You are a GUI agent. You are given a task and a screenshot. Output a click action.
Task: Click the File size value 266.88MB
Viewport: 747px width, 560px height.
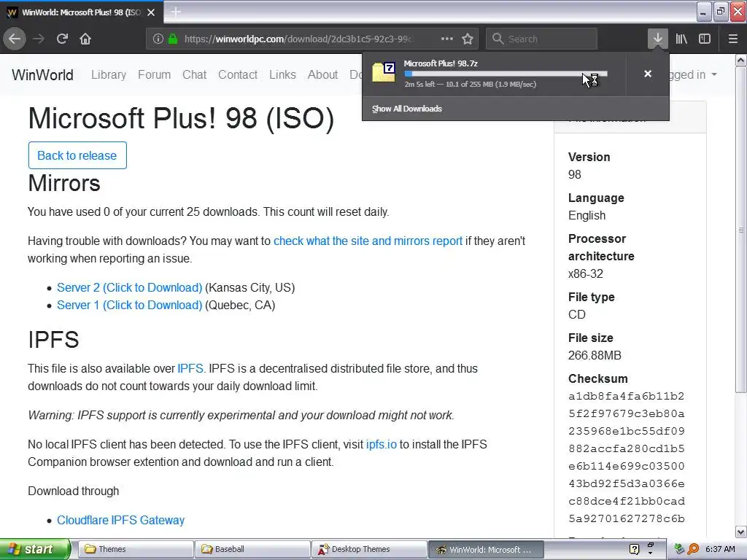click(x=595, y=355)
